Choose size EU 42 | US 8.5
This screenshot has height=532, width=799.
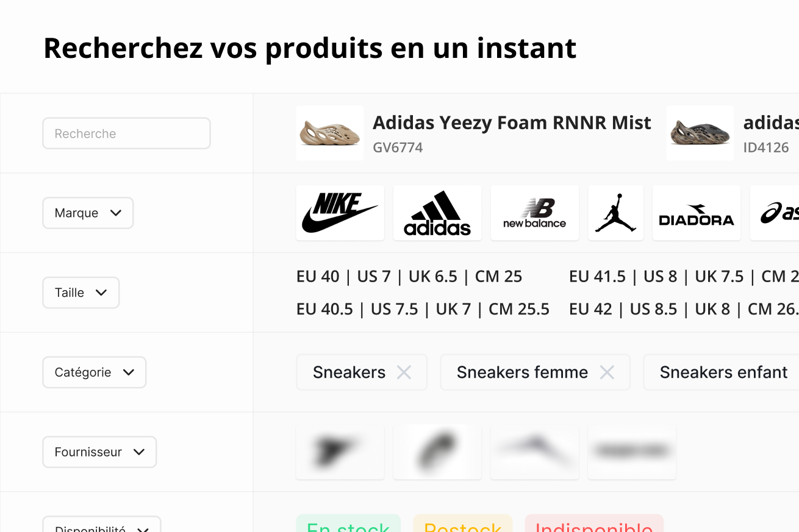[x=684, y=309]
